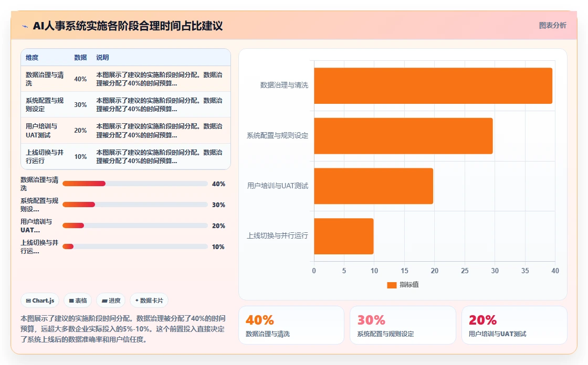The image size is (588, 365).
Task: Click the 数据治理与清洗 chart bar
Action: [x=433, y=86]
